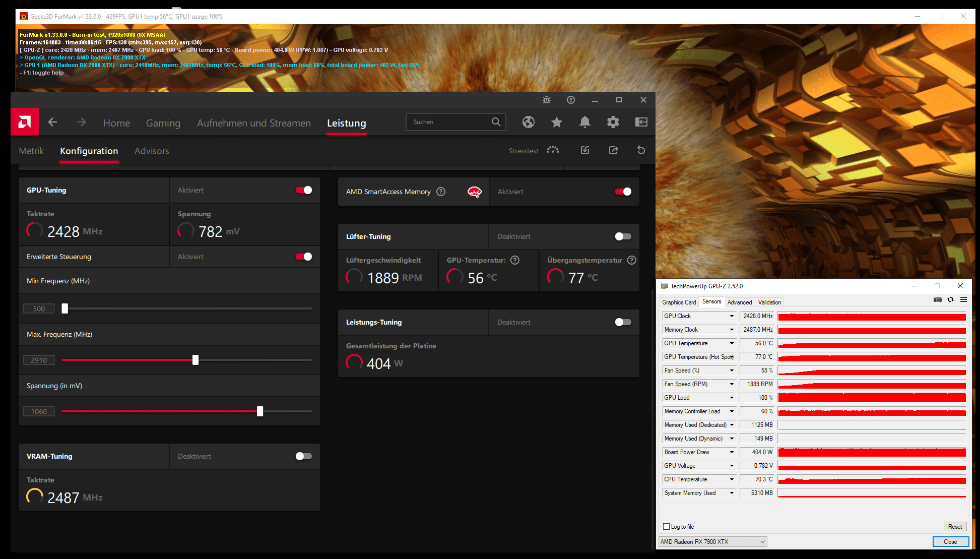Click the Max. Frequenz slider handle
This screenshot has width=980, height=559.
tap(195, 360)
